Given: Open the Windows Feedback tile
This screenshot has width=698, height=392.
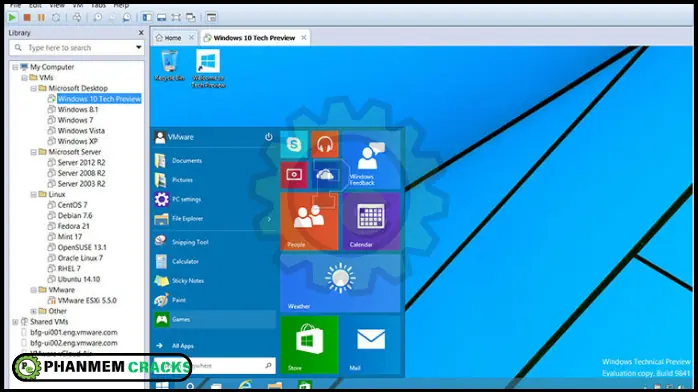Looking at the screenshot, I should click(x=371, y=160).
